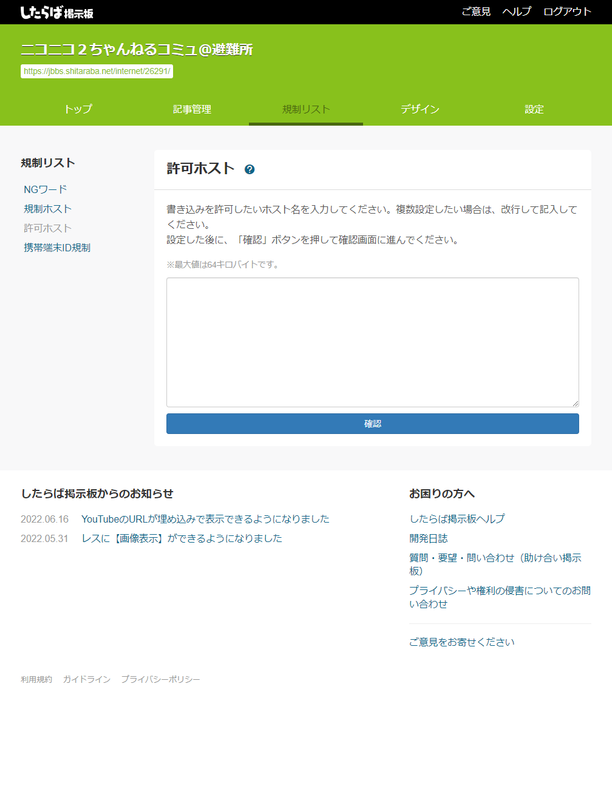
Task: Switch to the デザイン tab
Action: (420, 109)
